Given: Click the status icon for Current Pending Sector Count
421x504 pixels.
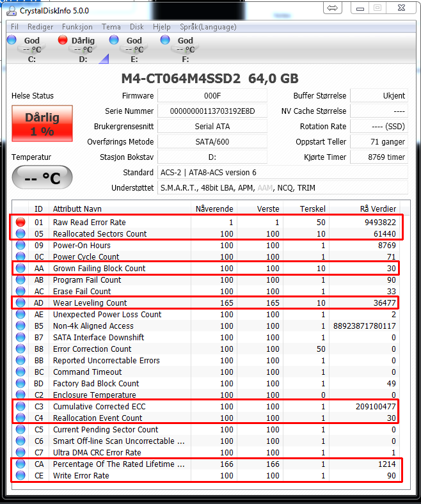Looking at the screenshot, I should (x=20, y=429).
